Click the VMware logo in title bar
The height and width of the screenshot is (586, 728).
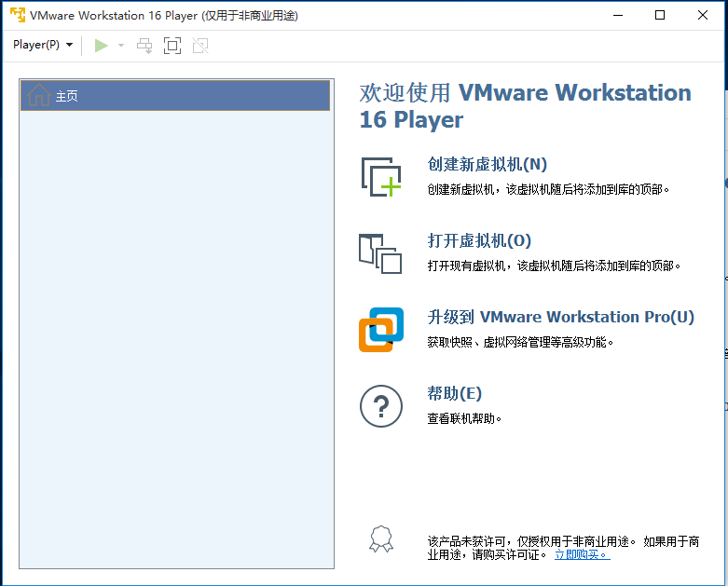click(18, 15)
